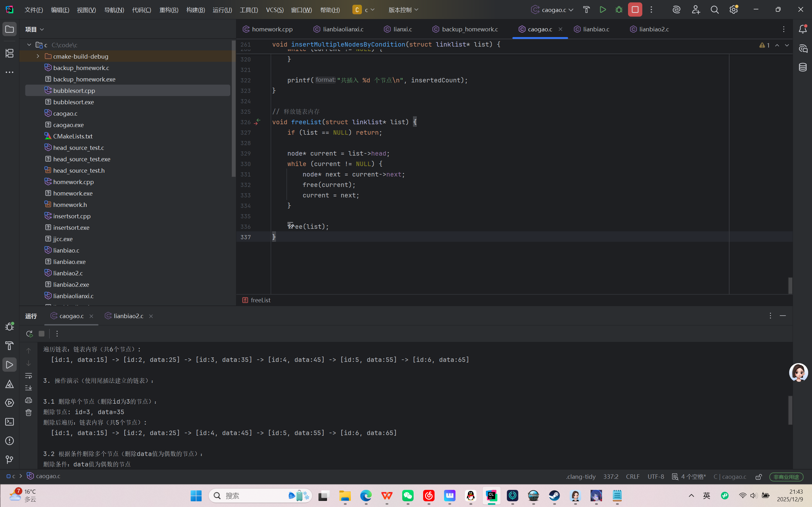Rerun caogao.c from the run panel
The height and width of the screenshot is (507, 812).
[29, 334]
